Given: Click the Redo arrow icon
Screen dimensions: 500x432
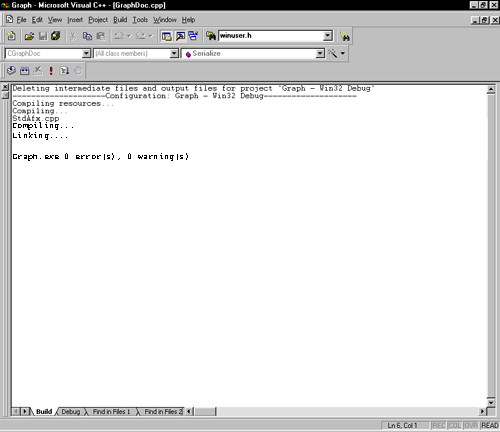Looking at the screenshot, I should (x=141, y=36).
